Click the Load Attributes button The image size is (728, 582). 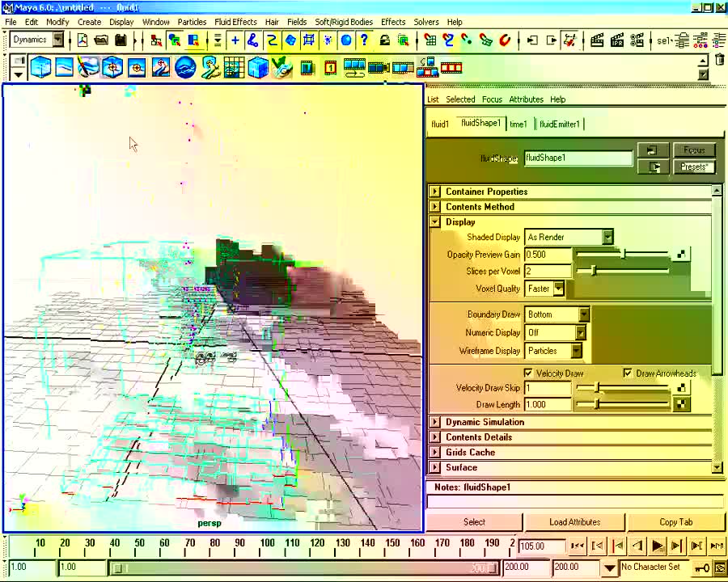click(574, 522)
